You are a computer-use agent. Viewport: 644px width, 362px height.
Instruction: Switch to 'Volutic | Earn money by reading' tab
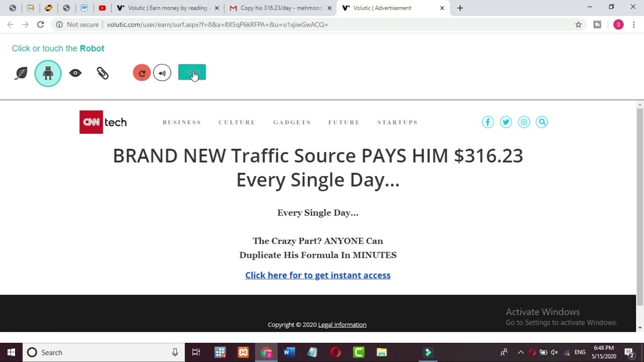point(167,8)
